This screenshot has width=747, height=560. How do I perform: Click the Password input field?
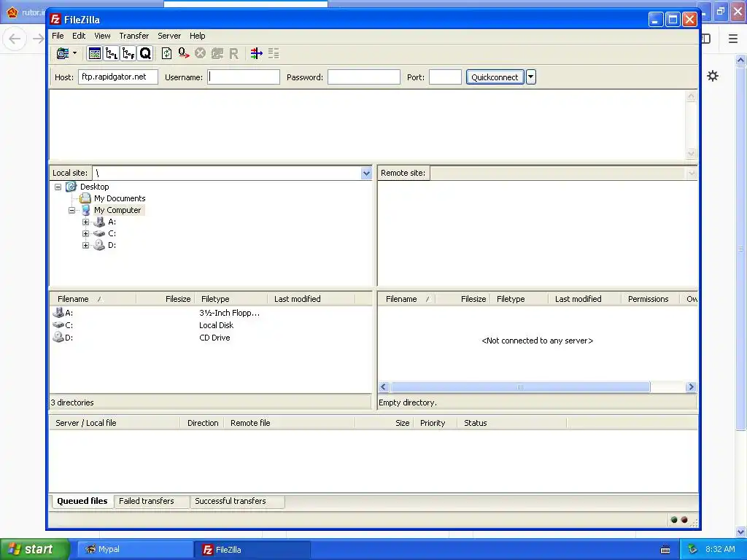tap(364, 77)
